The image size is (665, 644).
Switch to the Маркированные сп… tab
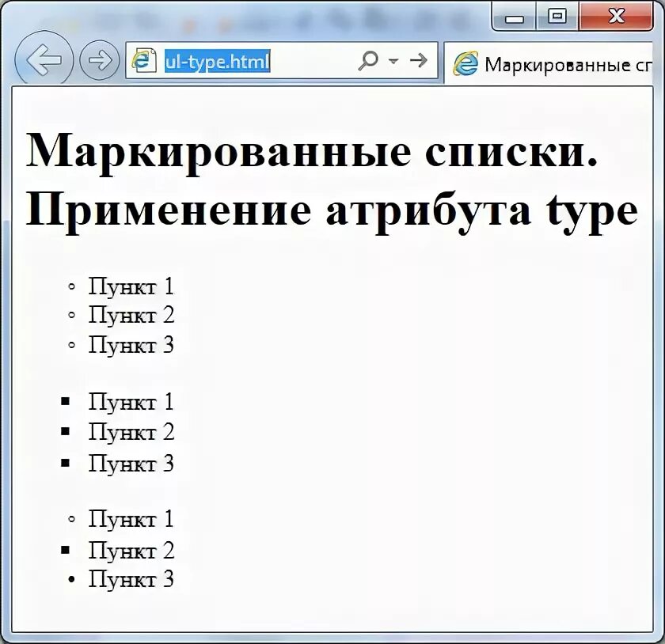[549, 64]
